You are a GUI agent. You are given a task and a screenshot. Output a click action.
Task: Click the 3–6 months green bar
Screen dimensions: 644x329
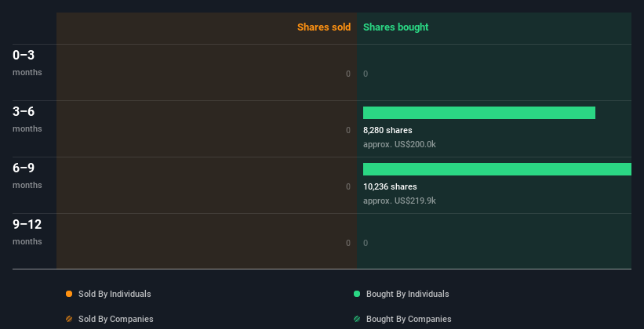click(478, 113)
